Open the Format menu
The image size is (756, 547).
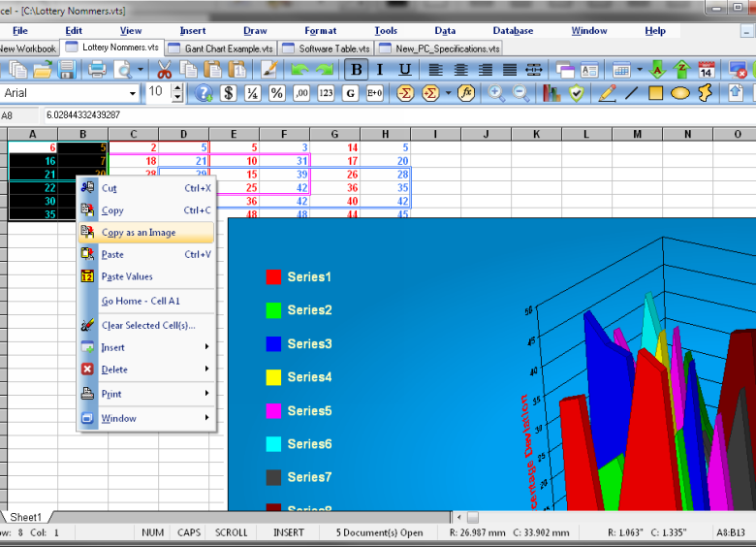tap(320, 31)
